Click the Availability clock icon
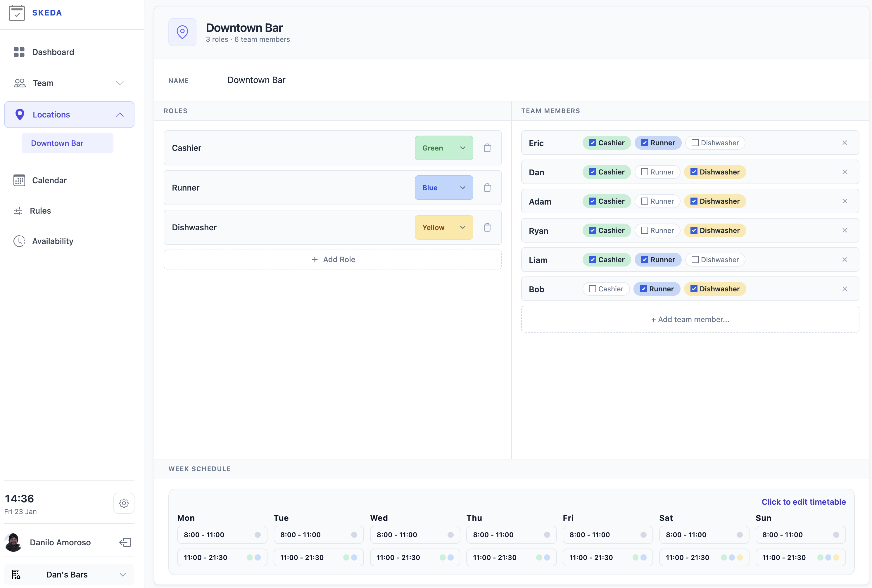This screenshot has width=872, height=588. [19, 241]
